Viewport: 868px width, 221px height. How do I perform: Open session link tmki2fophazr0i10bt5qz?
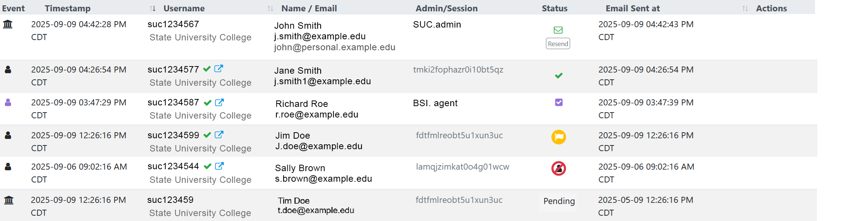458,70
